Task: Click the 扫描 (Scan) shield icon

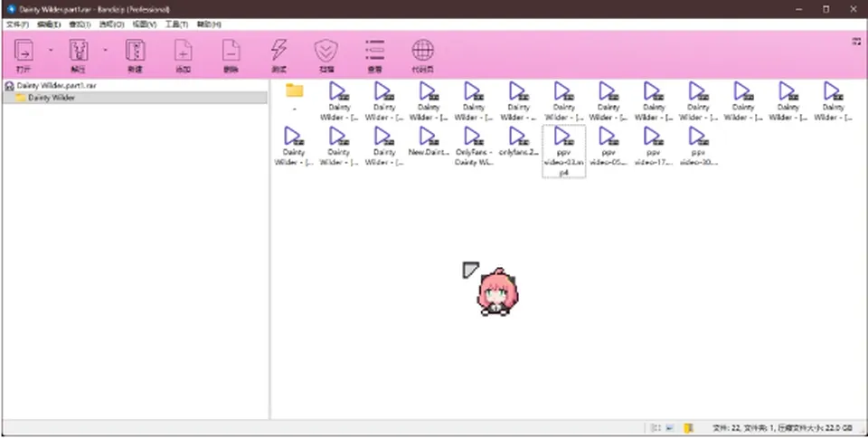Action: [326, 51]
